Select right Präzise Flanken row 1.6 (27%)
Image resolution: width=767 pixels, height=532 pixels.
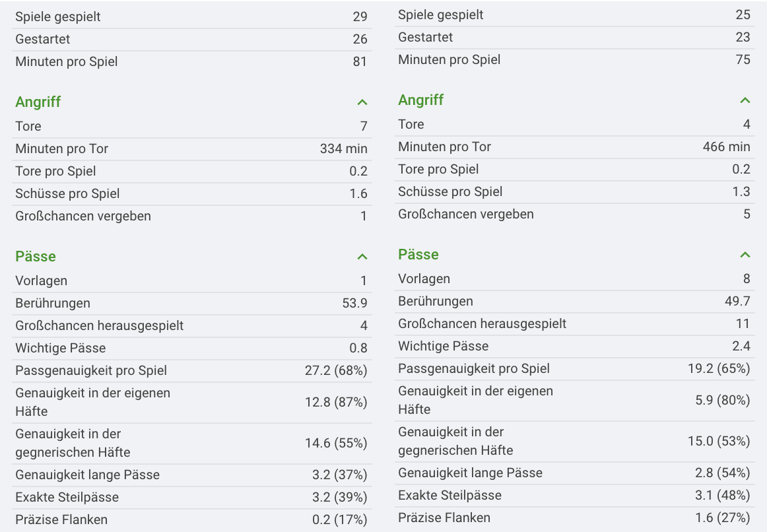575,518
